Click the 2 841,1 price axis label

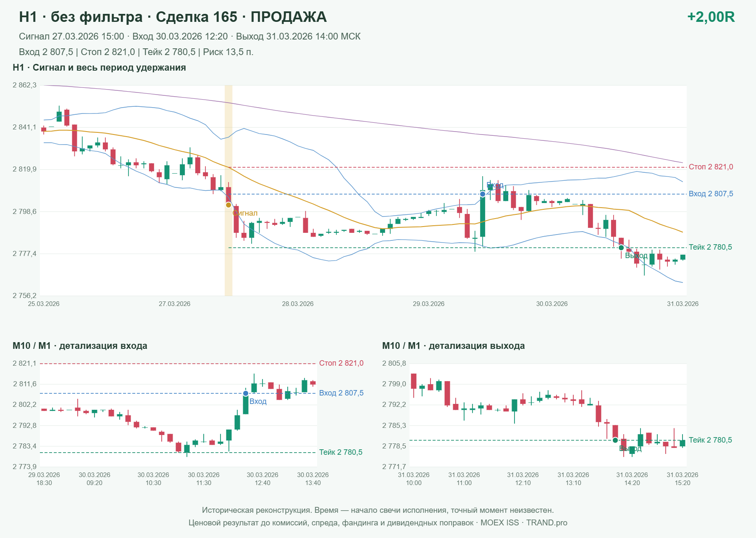tap(24, 127)
